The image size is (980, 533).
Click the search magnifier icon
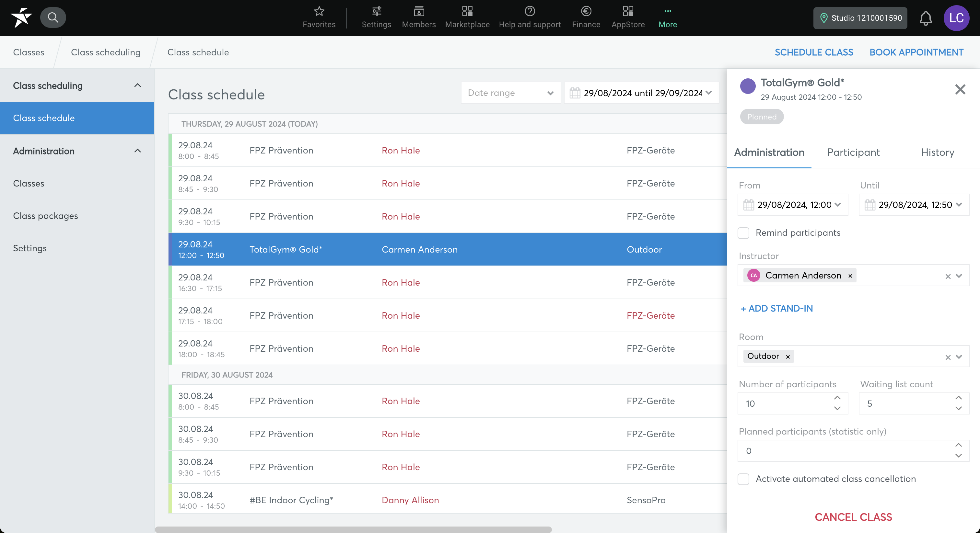[x=53, y=17]
